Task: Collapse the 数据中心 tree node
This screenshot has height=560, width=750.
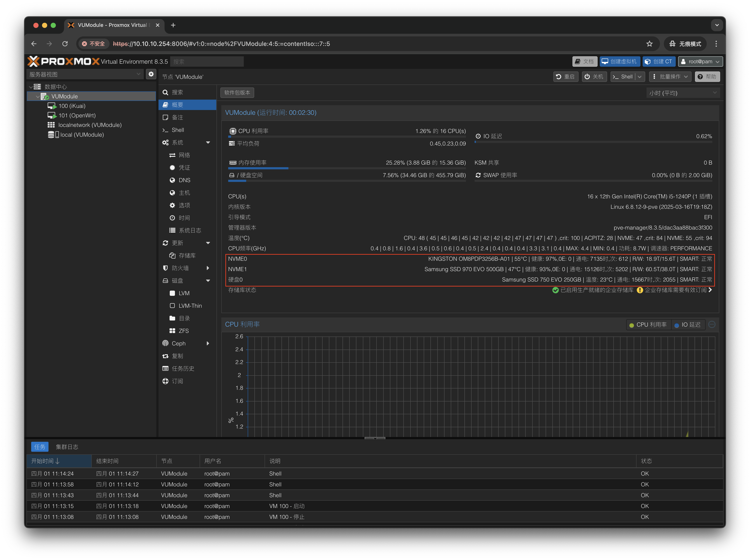Action: click(31, 87)
